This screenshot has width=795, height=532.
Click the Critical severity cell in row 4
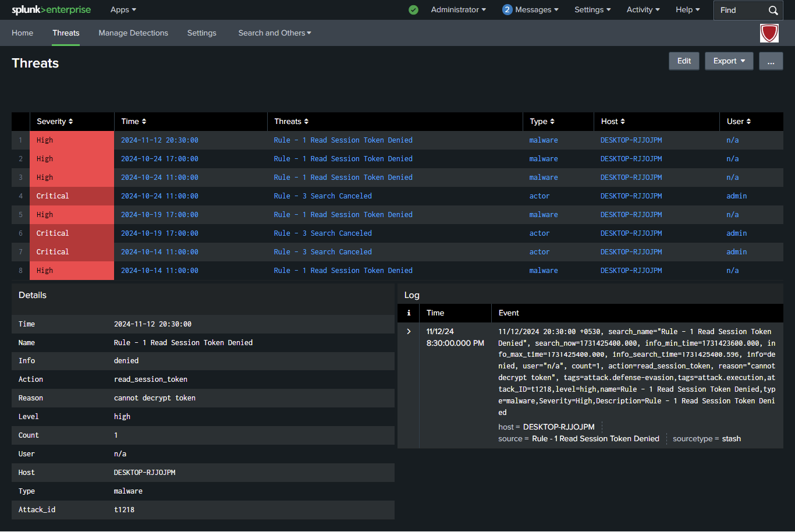point(72,196)
